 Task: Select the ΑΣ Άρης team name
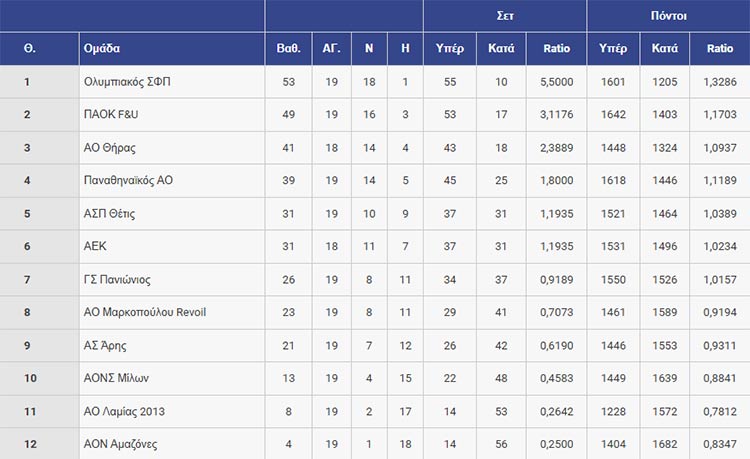click(x=107, y=346)
